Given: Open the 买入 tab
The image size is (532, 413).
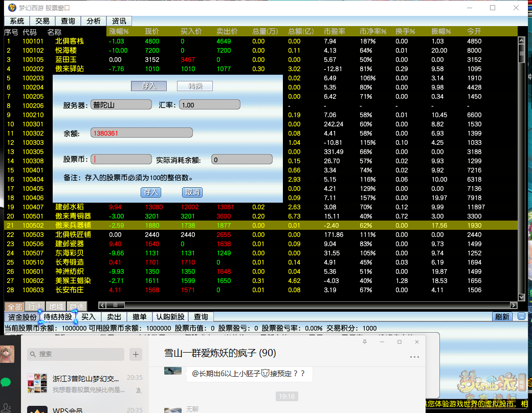Looking at the screenshot, I should pos(88,317).
